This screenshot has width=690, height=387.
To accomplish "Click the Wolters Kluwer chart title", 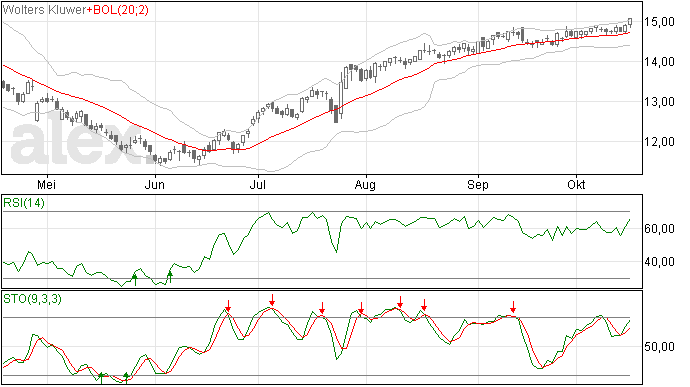I will (x=44, y=10).
